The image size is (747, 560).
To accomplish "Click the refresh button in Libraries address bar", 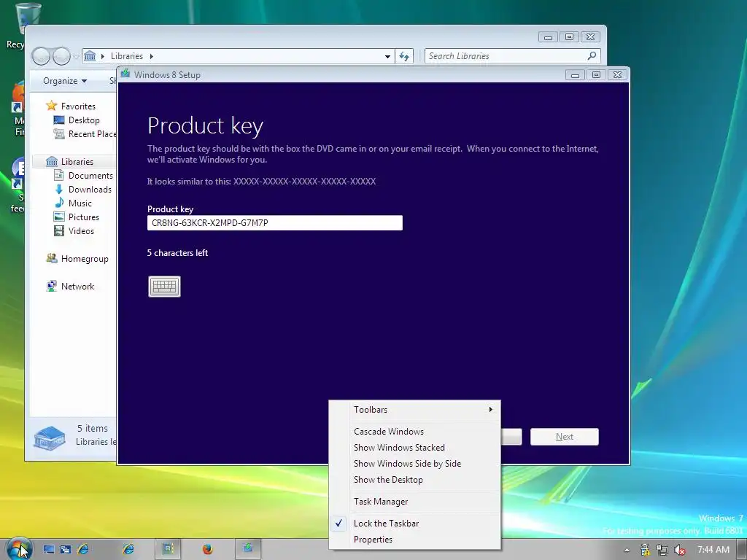I will click(404, 56).
